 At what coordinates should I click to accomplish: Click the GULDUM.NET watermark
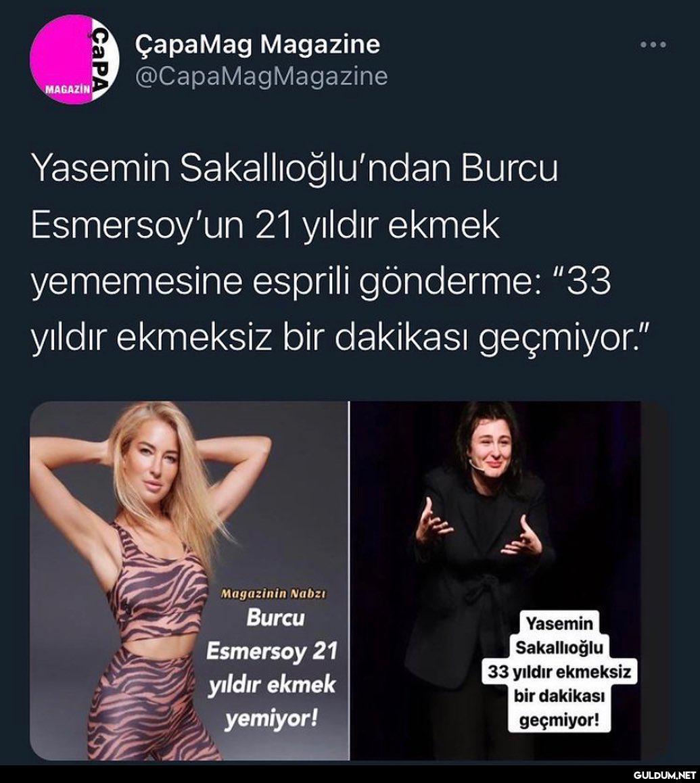coord(665,775)
